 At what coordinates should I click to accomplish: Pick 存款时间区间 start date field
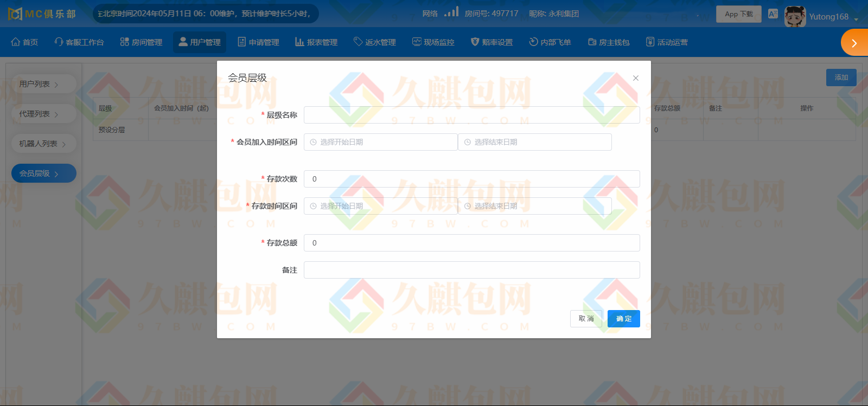point(381,206)
